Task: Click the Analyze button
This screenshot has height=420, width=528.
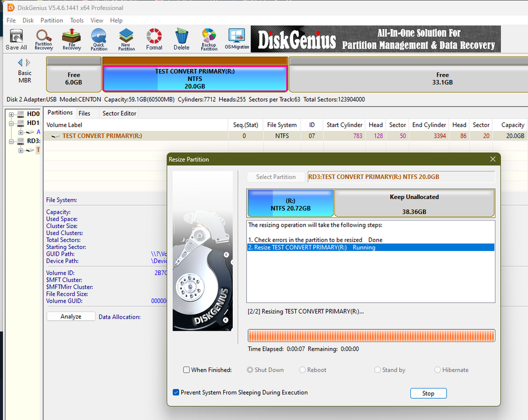Action: (71, 317)
